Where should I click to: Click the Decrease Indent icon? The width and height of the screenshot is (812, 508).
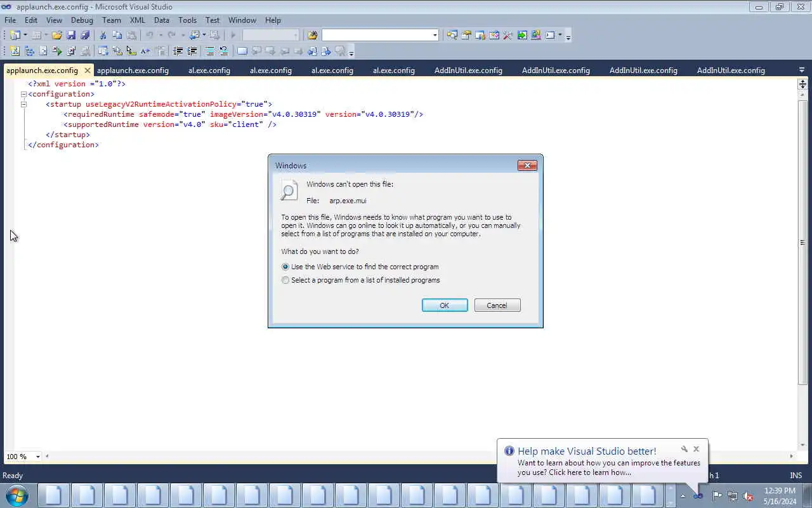pos(178,51)
